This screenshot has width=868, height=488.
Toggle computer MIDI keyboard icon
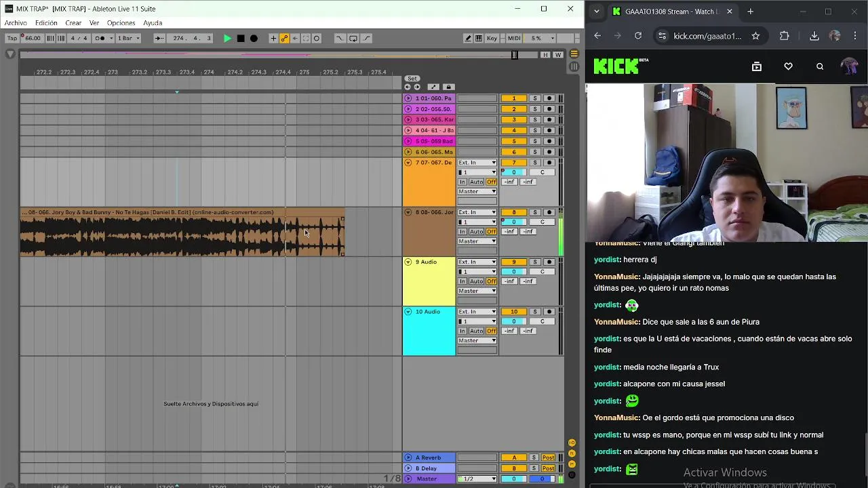[x=479, y=38]
